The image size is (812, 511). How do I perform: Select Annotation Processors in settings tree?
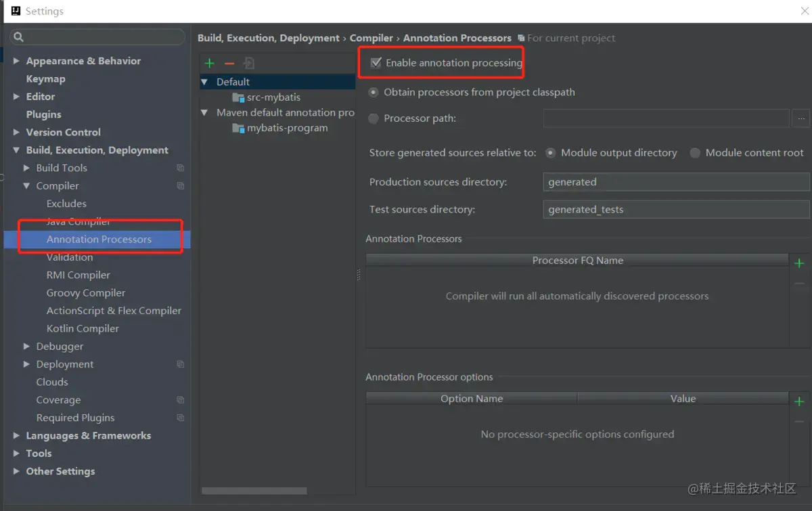[97, 239]
